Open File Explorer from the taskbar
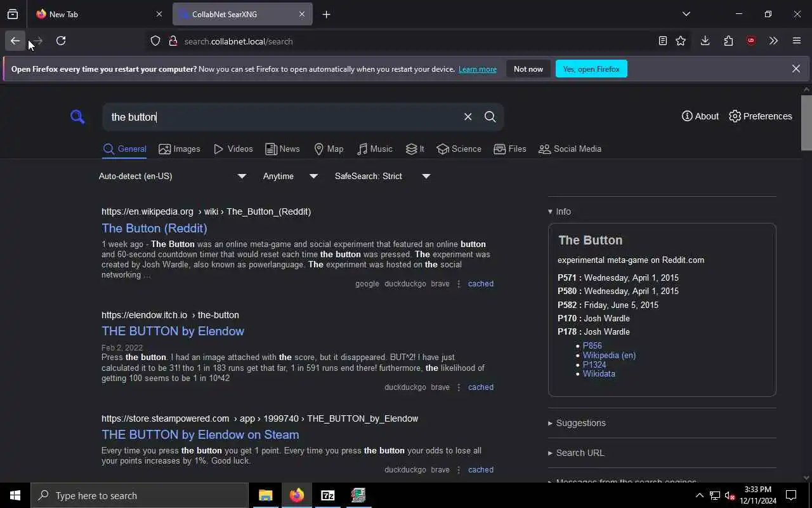The image size is (812, 508). pos(265,495)
